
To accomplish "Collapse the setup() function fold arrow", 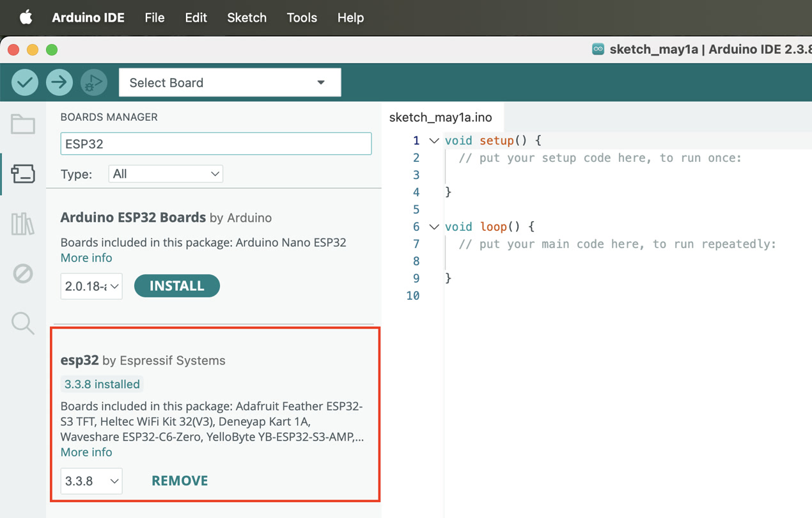I will coord(434,141).
